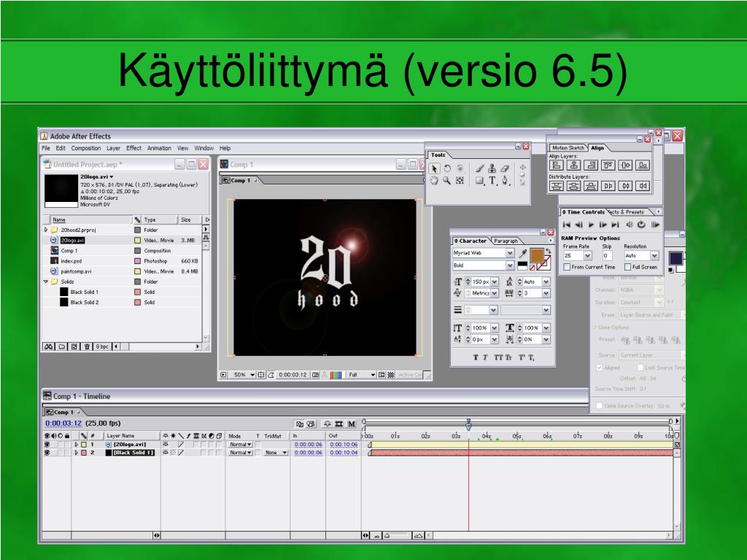Image resolution: width=747 pixels, height=560 pixels.
Task: Click first Align Layers icon (align left)
Action: click(557, 166)
